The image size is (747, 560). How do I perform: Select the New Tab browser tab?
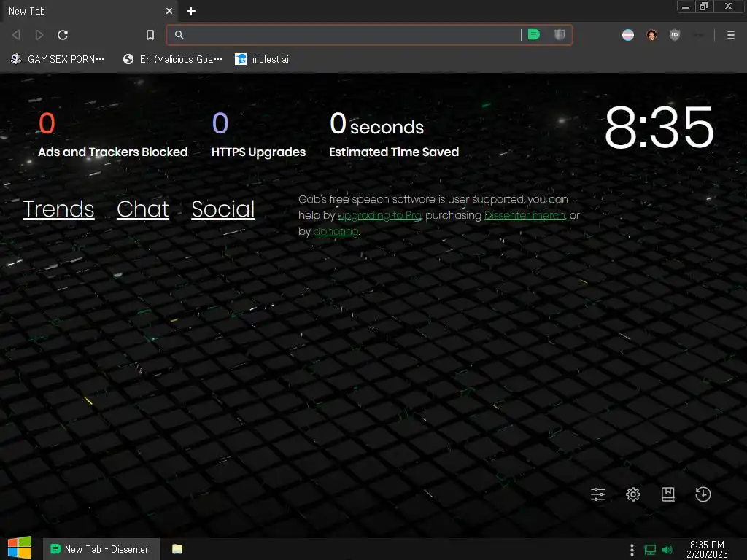coord(88,11)
